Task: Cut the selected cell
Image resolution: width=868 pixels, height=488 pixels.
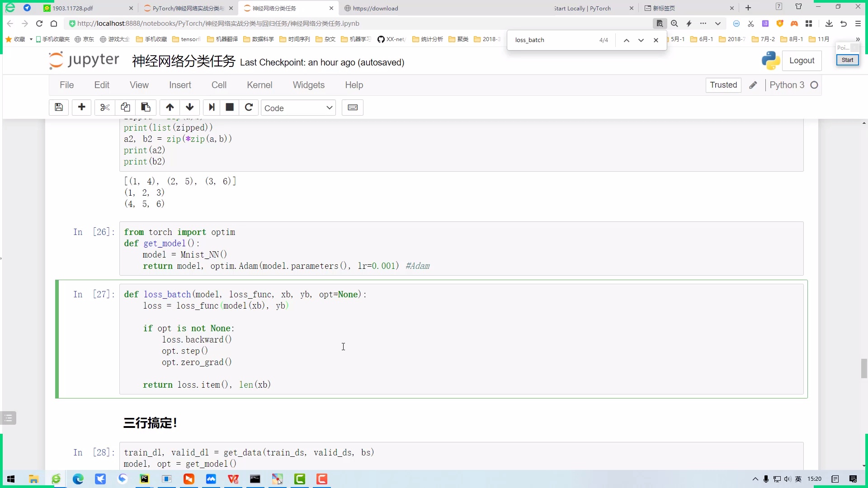Action: 104,107
